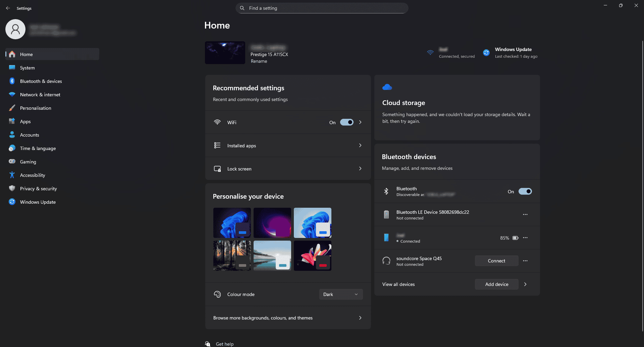This screenshot has width=644, height=347.
Task: Click the back arrow icon in the title bar
Action: click(x=8, y=8)
